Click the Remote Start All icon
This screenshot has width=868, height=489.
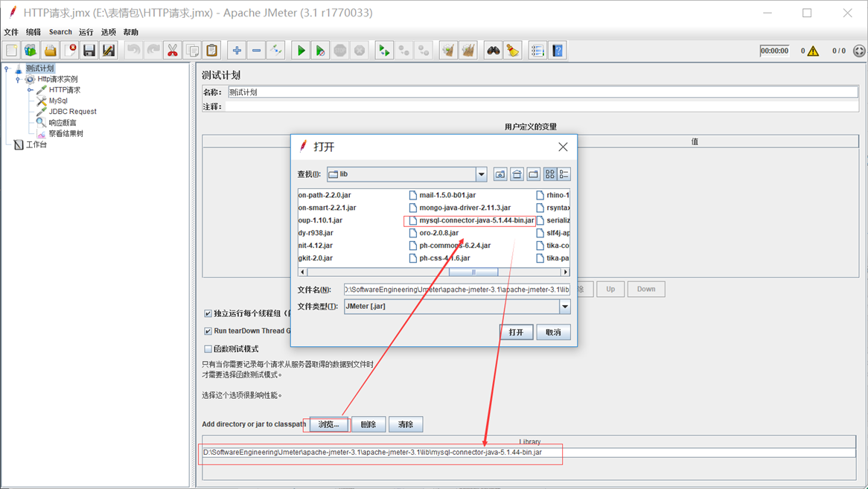(x=384, y=51)
